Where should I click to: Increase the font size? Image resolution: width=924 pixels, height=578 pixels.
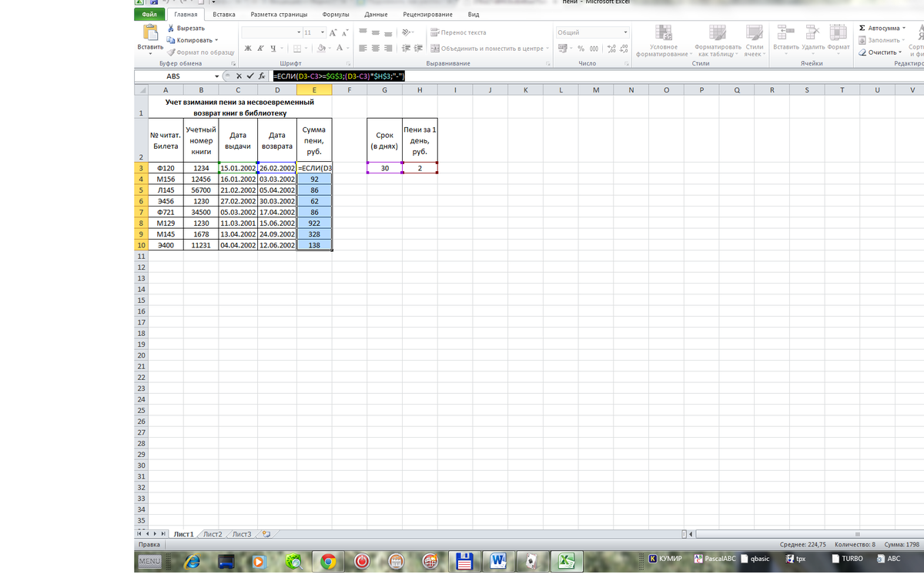pyautogui.click(x=333, y=32)
